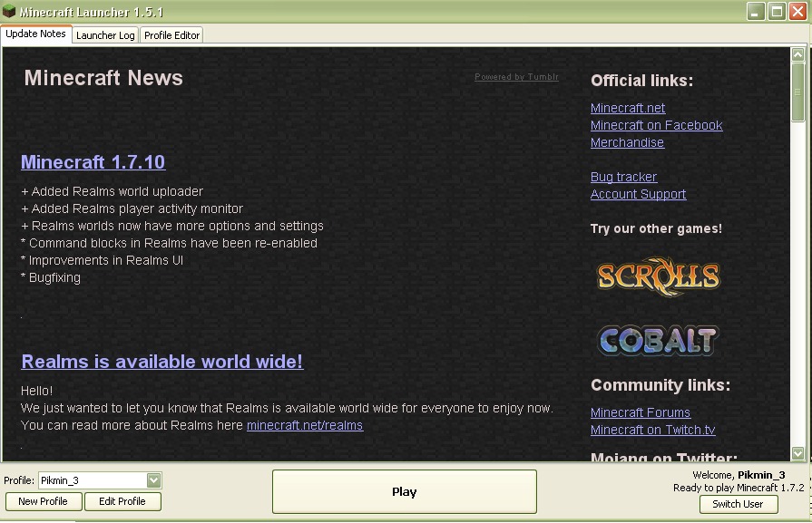The width and height of the screenshot is (812, 523).
Task: Click the Try our other games text
Action: [656, 228]
